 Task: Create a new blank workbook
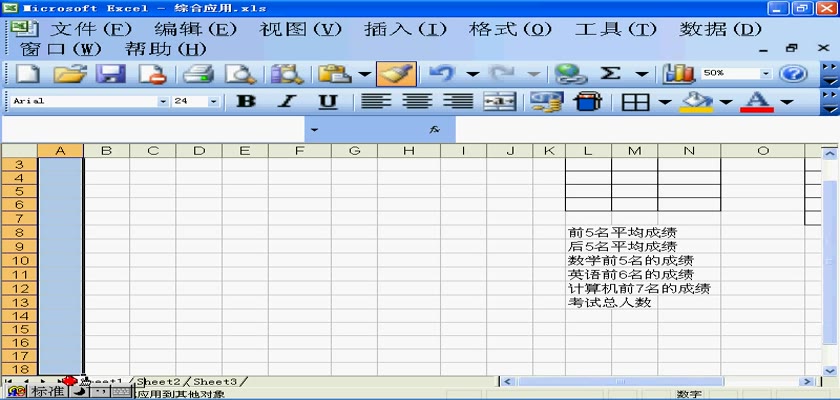click(27, 74)
